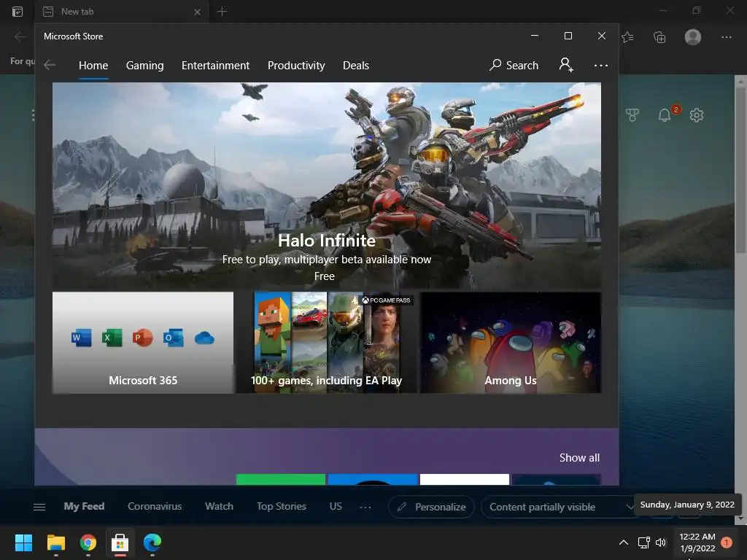Close the New tab in Edge
747x560 pixels.
[197, 12]
